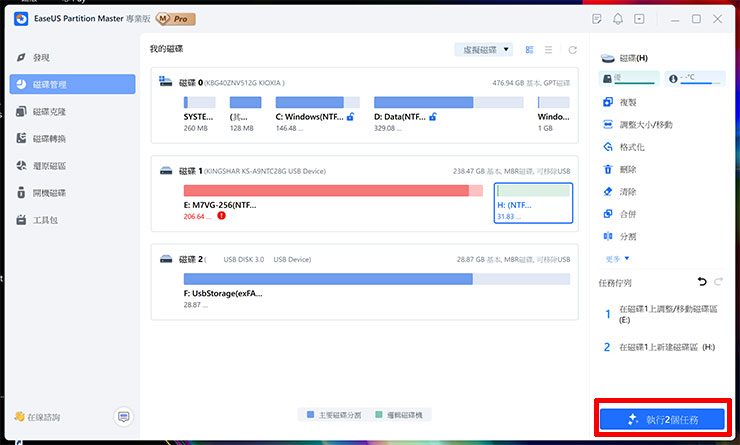Expand 更多 more actions
Viewport: 740px width, 445px height.
617,259
